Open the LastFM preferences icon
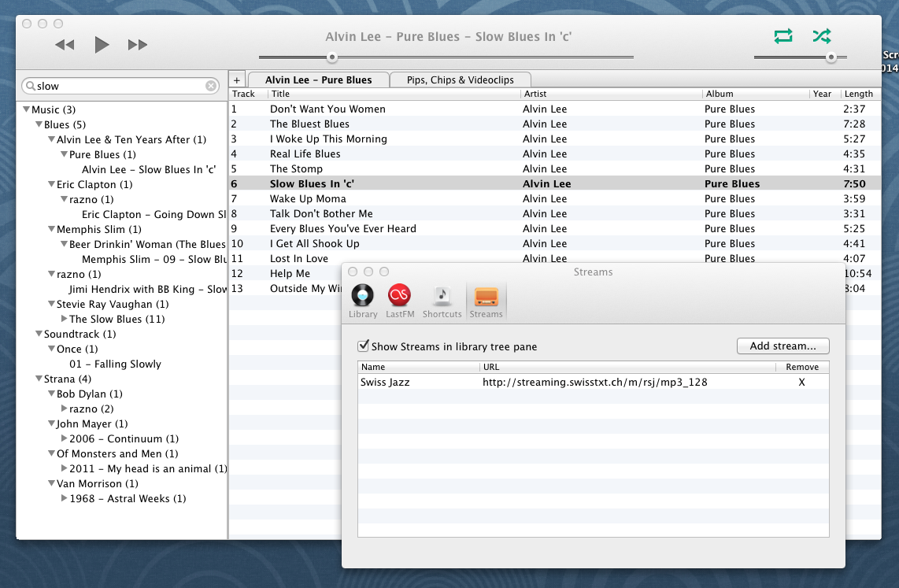Screen dimensions: 899x588 pyautogui.click(x=400, y=301)
